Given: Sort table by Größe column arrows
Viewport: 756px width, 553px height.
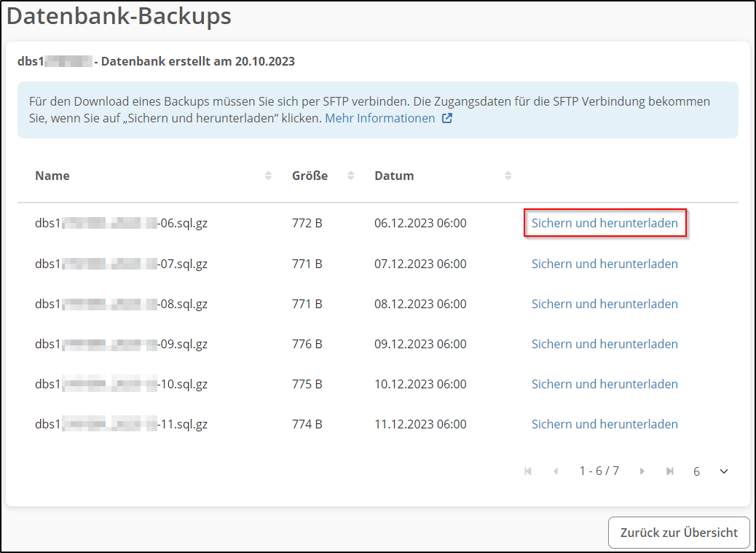Looking at the screenshot, I should tap(351, 176).
